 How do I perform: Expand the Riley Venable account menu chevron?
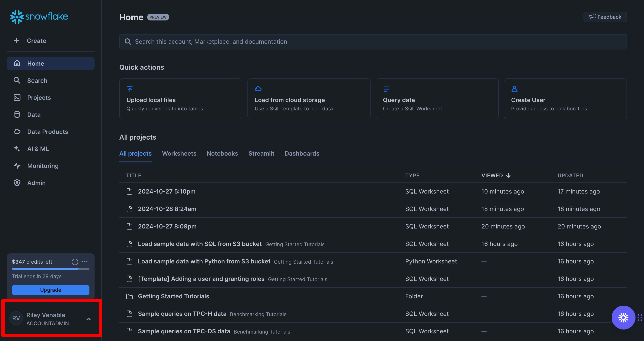click(89, 319)
